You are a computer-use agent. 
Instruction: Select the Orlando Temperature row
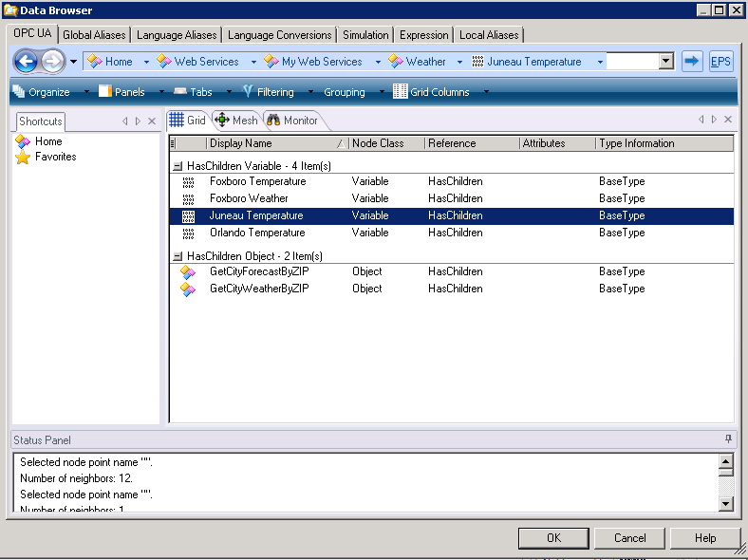coord(257,233)
